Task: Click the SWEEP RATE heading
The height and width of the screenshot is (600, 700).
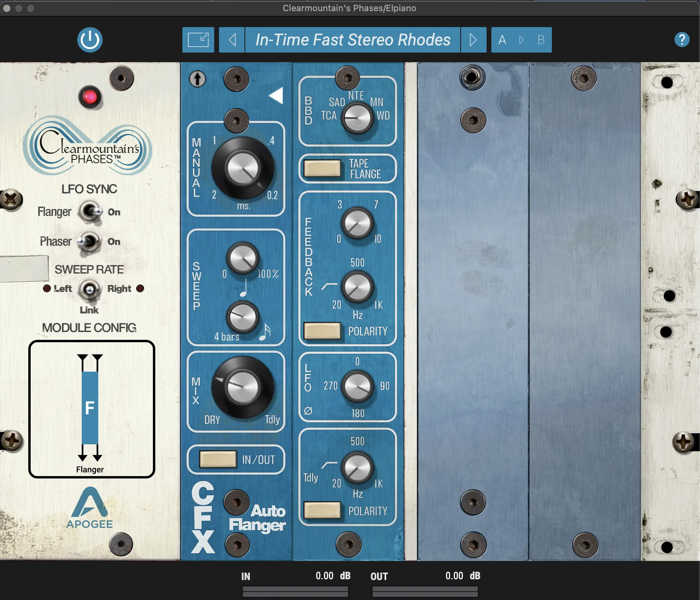Action: pyautogui.click(x=89, y=269)
